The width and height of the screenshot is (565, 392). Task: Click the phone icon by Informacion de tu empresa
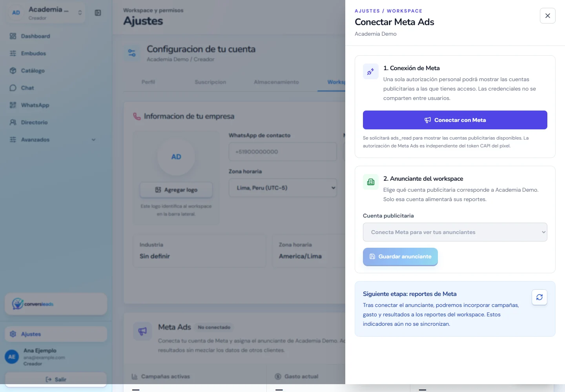[137, 116]
